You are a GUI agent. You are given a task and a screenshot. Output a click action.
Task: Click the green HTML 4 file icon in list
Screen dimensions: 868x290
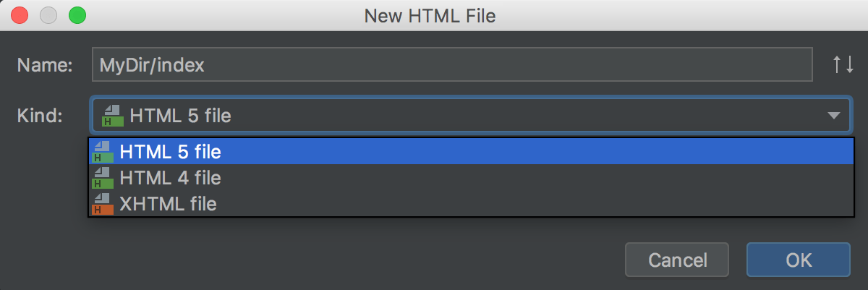(x=103, y=178)
